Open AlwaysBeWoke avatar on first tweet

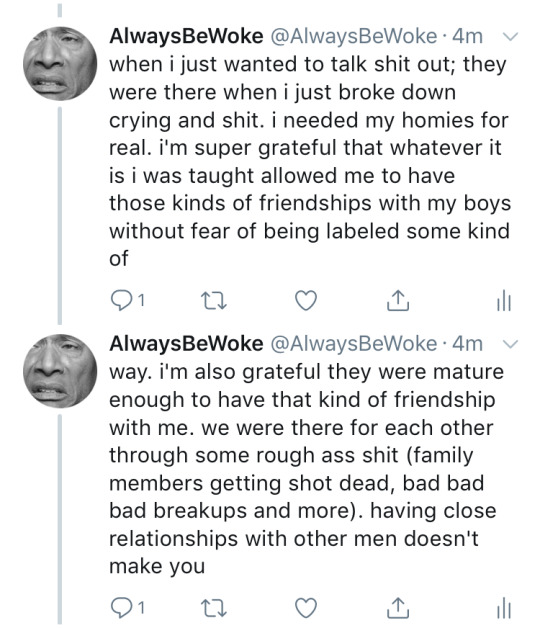pyautogui.click(x=60, y=63)
